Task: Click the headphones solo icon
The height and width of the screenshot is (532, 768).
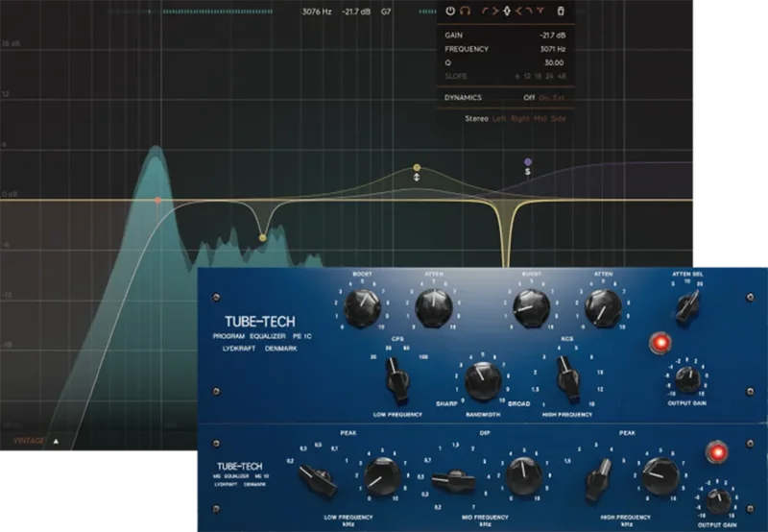Action: click(465, 11)
